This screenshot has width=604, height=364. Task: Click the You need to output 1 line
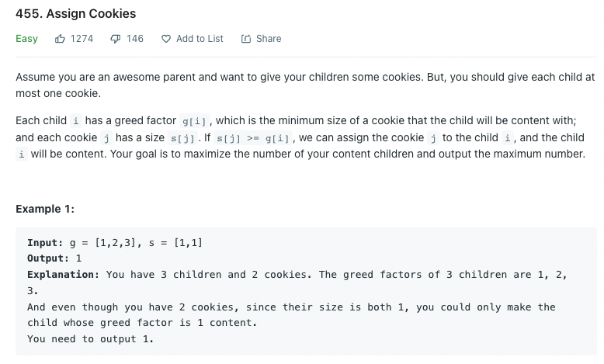tap(91, 339)
